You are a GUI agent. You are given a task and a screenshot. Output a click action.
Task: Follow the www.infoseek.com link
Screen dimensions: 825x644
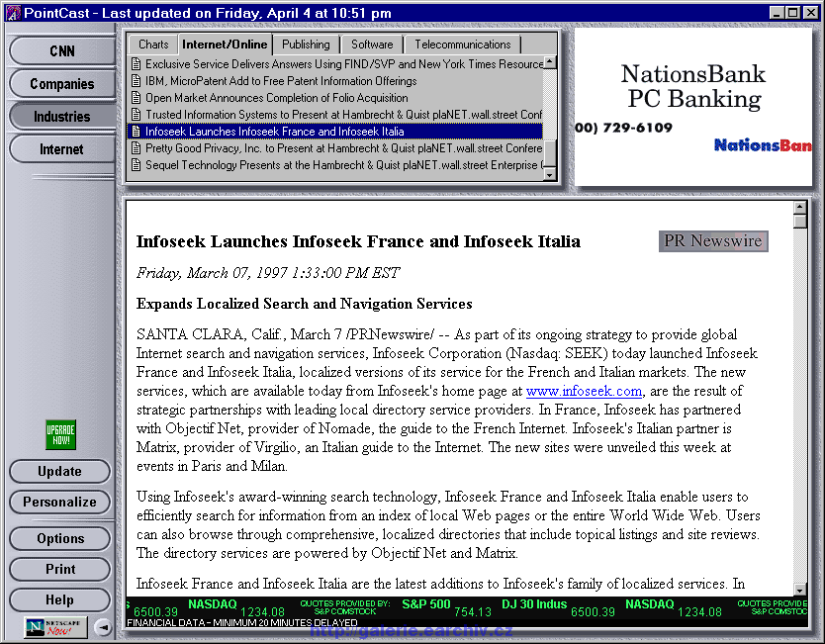coord(584,392)
